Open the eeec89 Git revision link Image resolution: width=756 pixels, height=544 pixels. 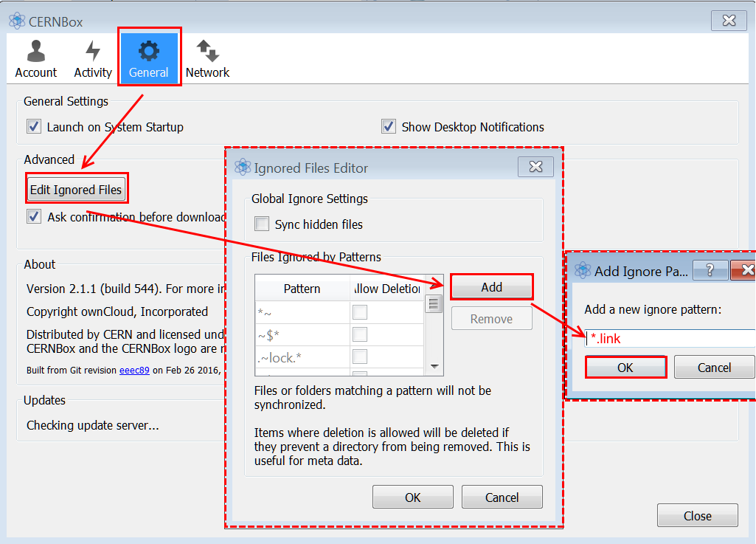(134, 370)
